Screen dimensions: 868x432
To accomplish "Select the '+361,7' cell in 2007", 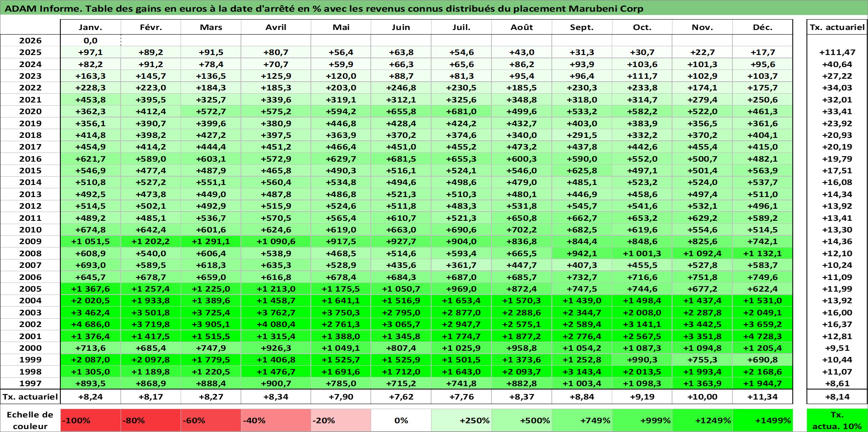I will click(461, 265).
